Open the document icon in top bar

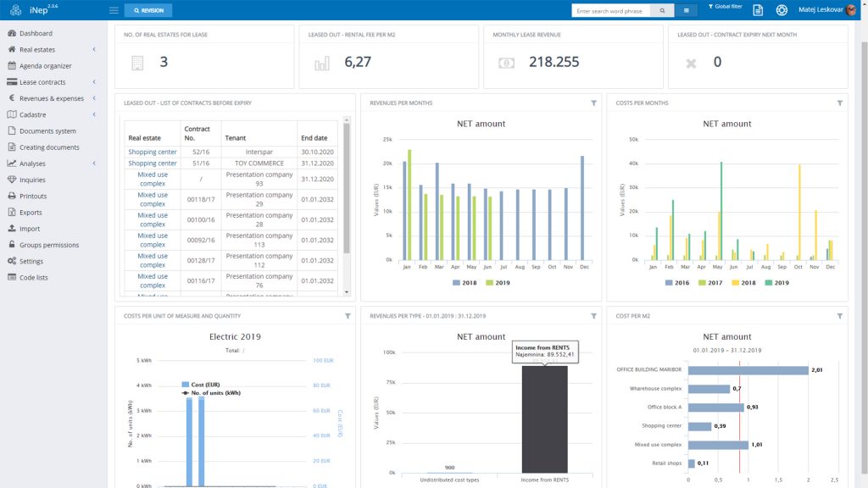758,10
